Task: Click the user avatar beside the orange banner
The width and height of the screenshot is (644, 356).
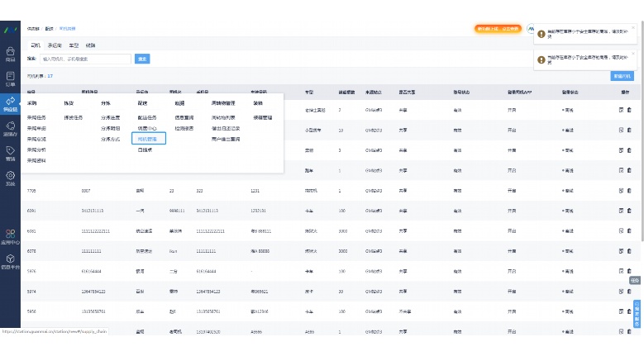Action: [x=531, y=29]
